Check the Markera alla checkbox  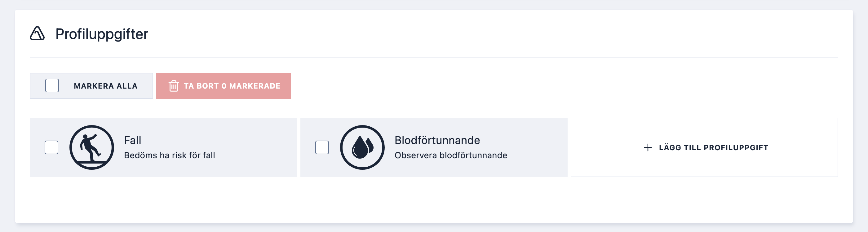pyautogui.click(x=52, y=85)
